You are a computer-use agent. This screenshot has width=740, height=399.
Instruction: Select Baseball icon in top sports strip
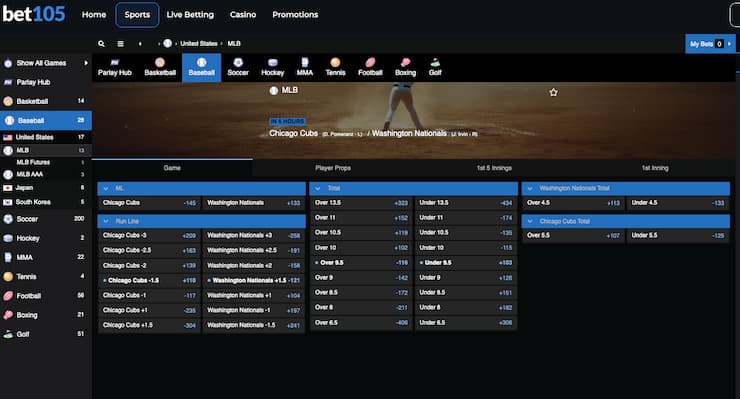coord(202,68)
